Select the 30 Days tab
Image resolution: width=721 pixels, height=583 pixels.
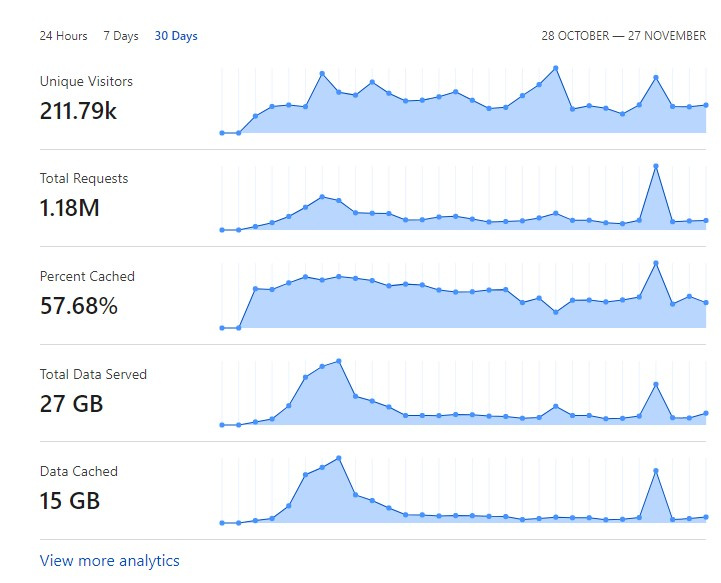176,36
